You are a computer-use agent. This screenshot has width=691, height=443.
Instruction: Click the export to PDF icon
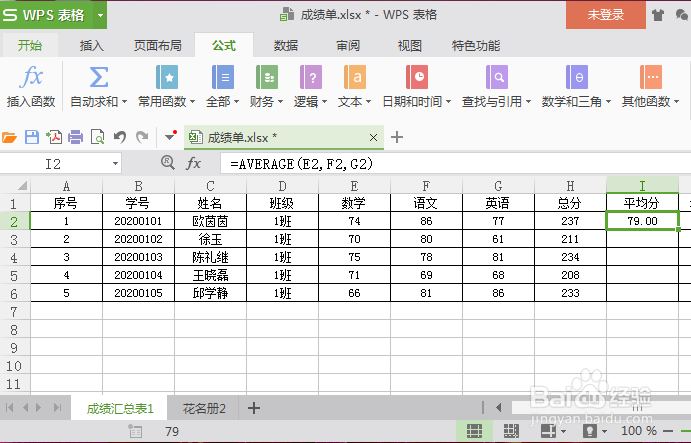coord(54,138)
